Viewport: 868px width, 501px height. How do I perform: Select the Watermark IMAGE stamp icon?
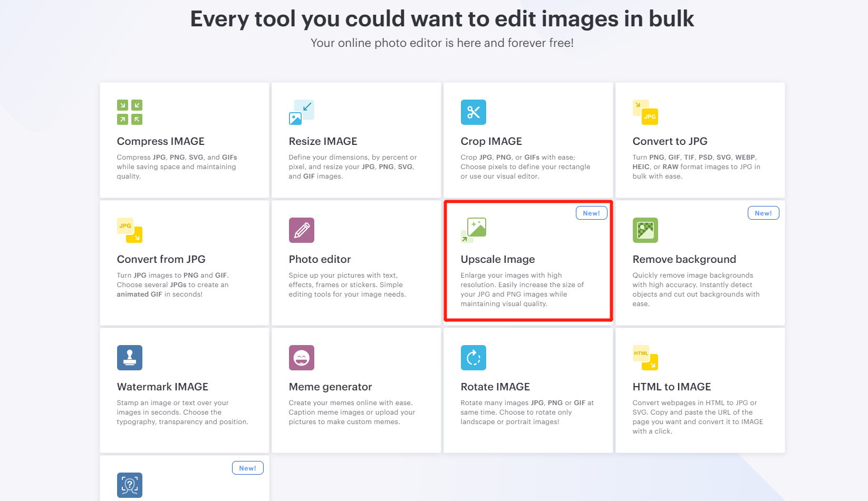(x=129, y=358)
